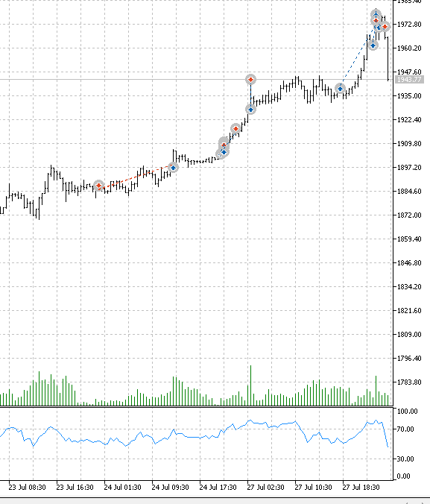Select the topmost buy marker at the chart peak
Image resolution: width=430 pixels, height=504 pixels.
tap(376, 14)
